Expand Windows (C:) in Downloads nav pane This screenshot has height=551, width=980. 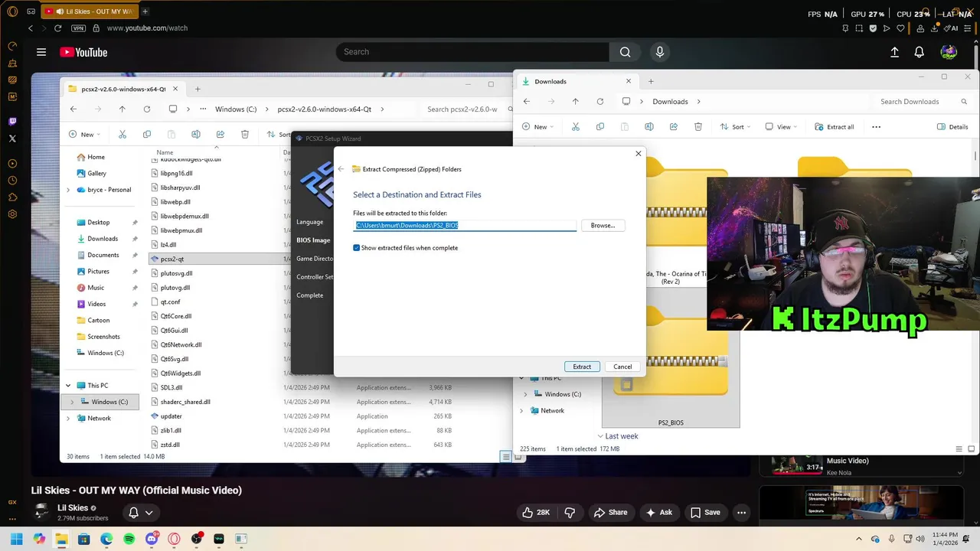tap(525, 394)
